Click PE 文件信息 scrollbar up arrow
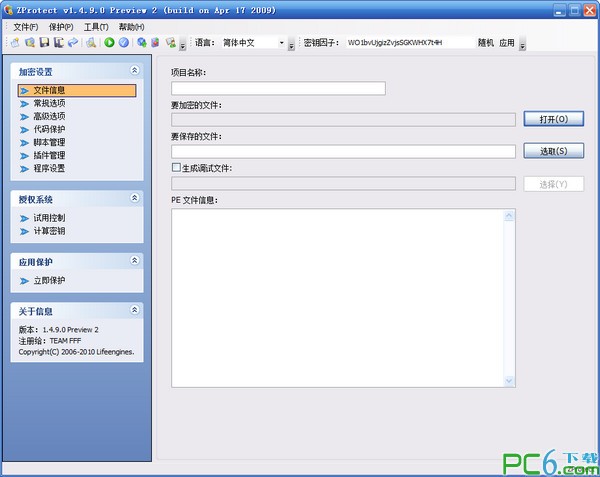Screen dimensions: 600x477 (509, 216)
